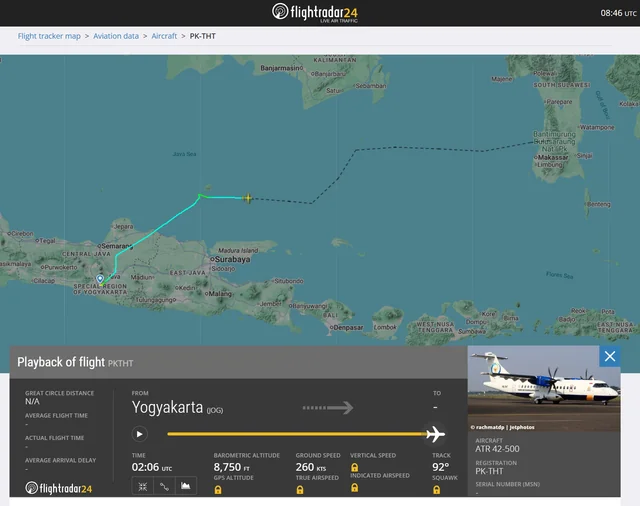The height and width of the screenshot is (506, 640).
Task: Click the squawk lock icon
Action: tap(436, 490)
